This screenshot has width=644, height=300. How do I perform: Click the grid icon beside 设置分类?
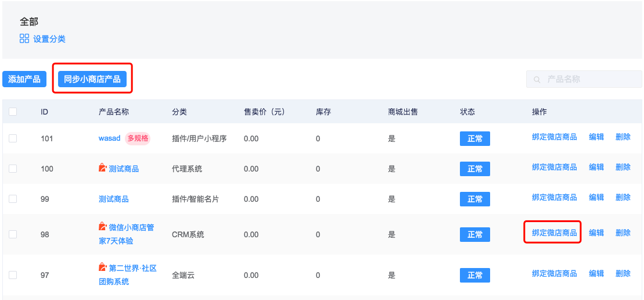click(24, 39)
